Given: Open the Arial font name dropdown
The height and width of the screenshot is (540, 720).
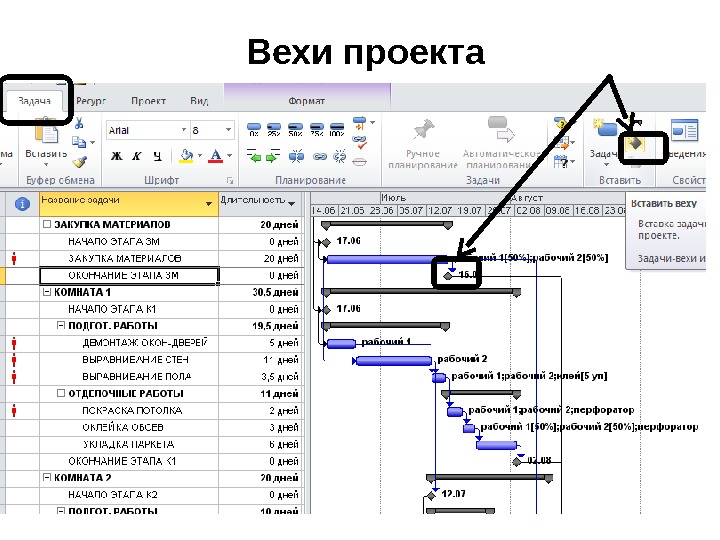Looking at the screenshot, I should click(184, 130).
